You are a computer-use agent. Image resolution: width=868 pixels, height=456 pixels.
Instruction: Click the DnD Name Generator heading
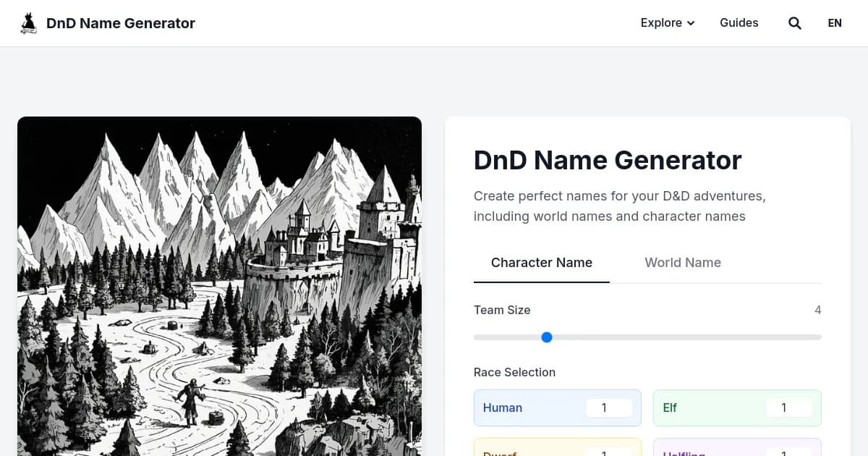click(x=608, y=160)
